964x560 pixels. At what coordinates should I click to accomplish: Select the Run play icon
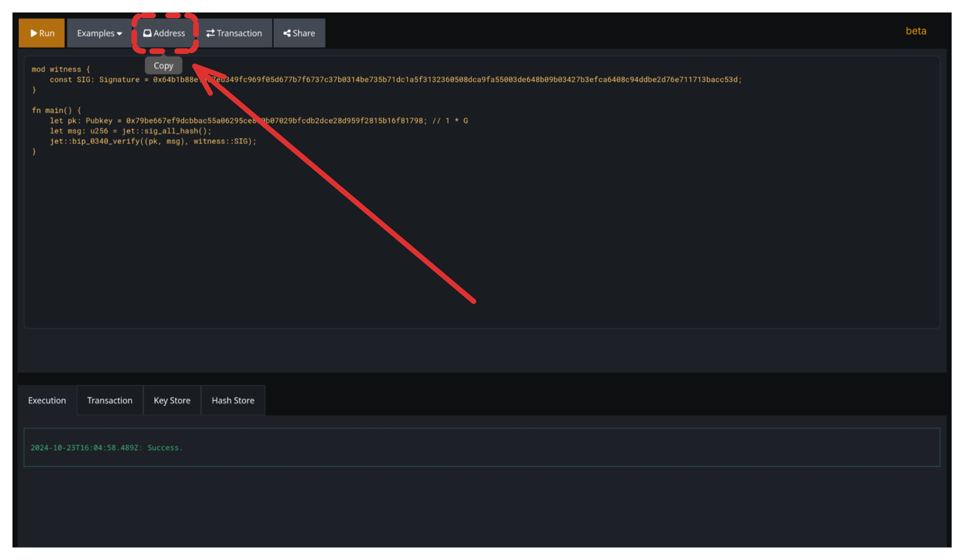pyautogui.click(x=34, y=33)
